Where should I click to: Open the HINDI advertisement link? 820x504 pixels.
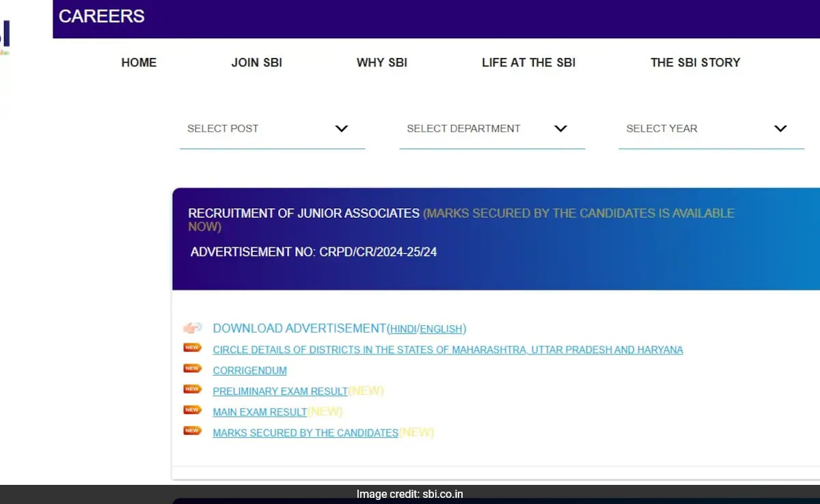tap(406, 328)
